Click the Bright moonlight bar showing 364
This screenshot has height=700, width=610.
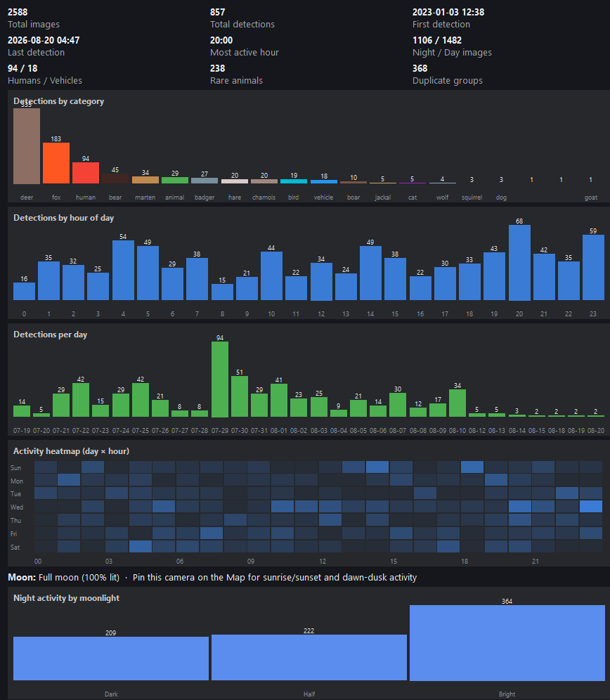(507, 643)
